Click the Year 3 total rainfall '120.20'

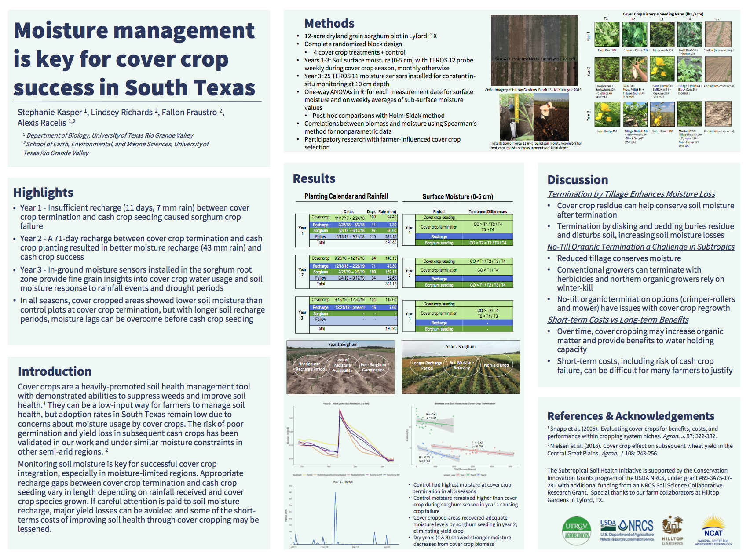pos(391,329)
